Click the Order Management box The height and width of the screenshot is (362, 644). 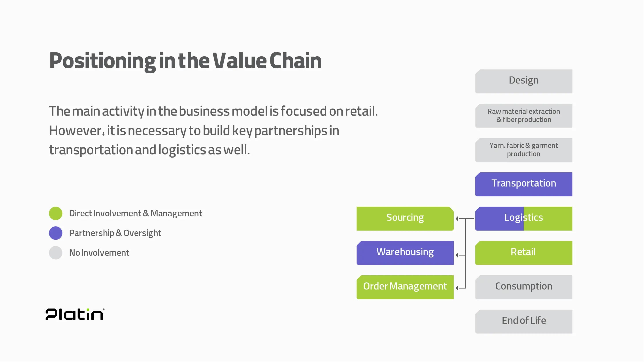pyautogui.click(x=405, y=287)
